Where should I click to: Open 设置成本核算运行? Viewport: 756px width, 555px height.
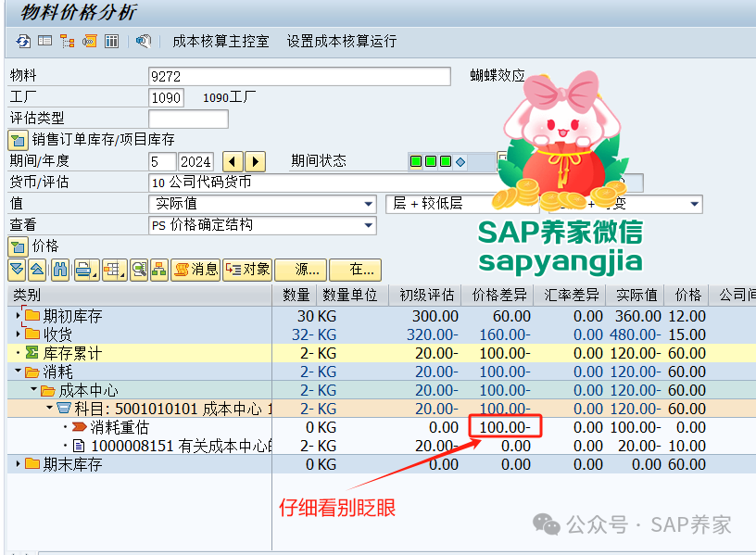[342, 42]
